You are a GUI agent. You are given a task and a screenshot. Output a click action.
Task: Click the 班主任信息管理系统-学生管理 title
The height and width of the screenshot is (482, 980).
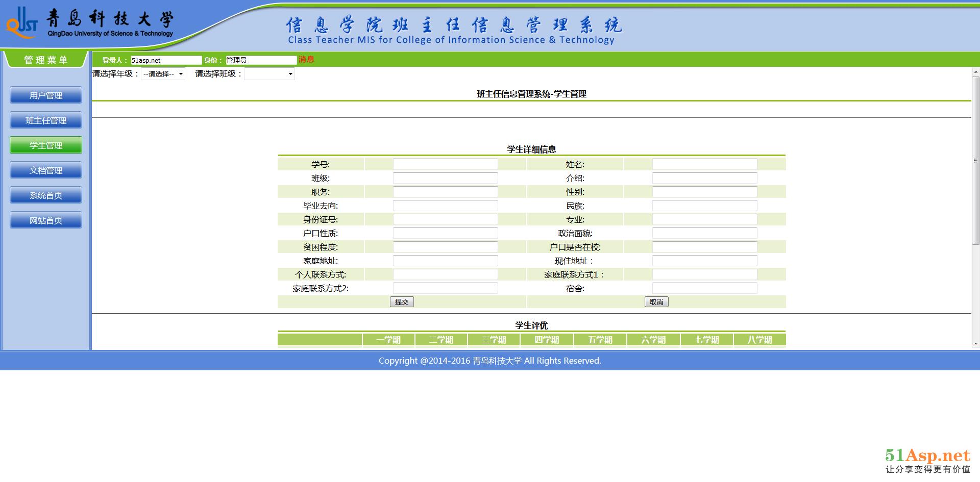point(531,94)
